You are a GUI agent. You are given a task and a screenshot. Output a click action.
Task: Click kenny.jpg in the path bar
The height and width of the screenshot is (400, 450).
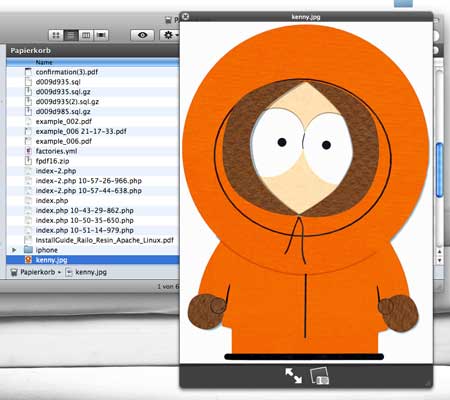(x=86, y=272)
